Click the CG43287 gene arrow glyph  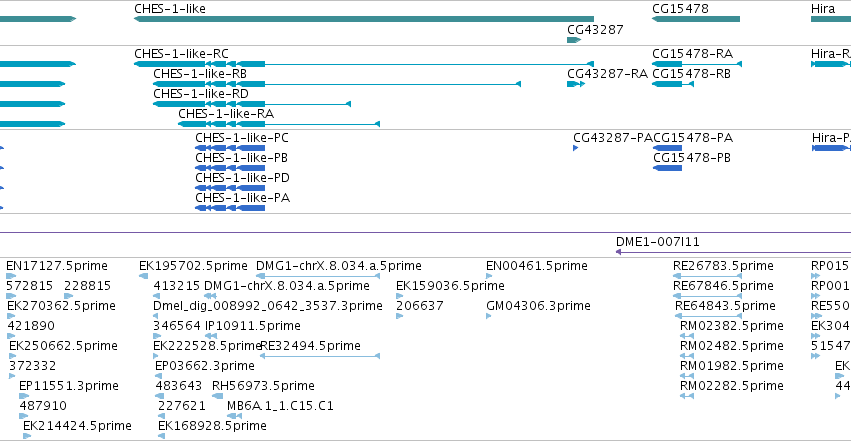574,40
